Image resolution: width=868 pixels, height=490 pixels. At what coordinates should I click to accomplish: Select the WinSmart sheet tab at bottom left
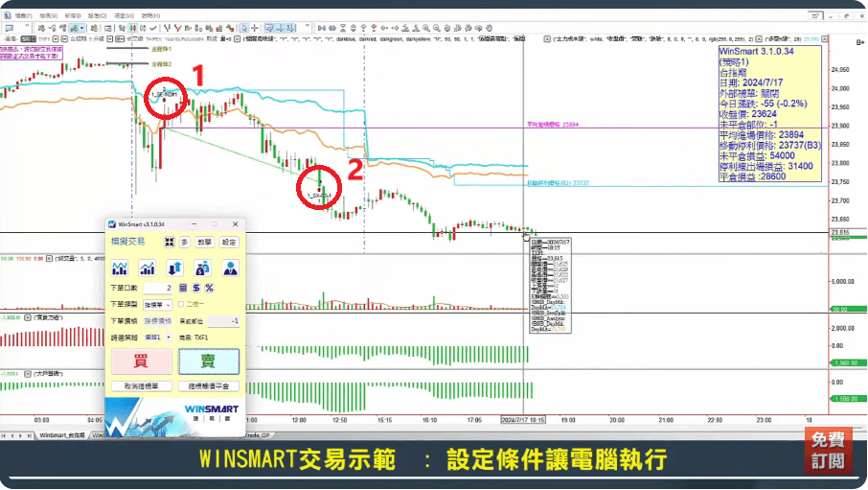pos(62,435)
